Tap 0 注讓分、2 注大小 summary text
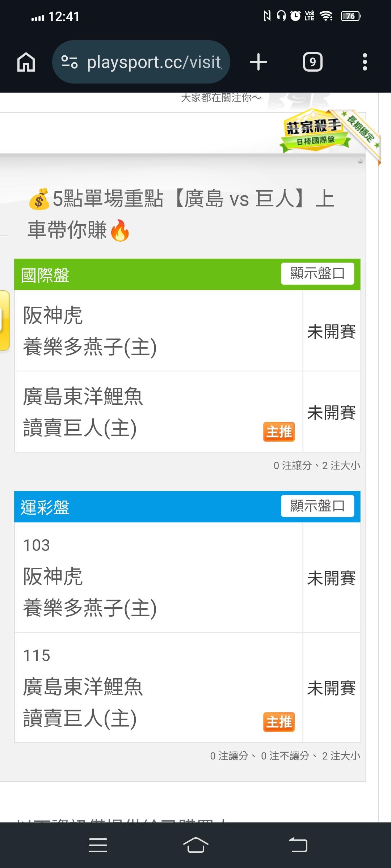The height and width of the screenshot is (868, 391). pyautogui.click(x=317, y=465)
